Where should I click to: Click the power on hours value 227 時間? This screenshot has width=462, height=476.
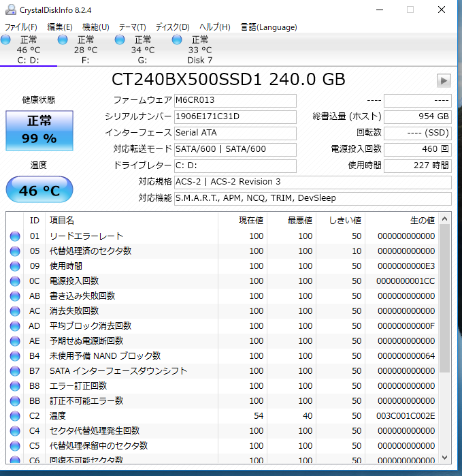[x=417, y=165]
